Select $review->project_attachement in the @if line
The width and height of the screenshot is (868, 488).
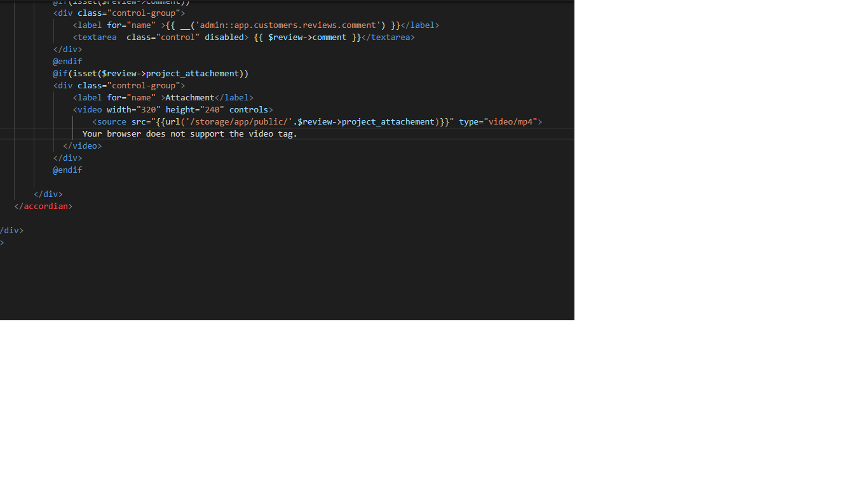tap(170, 74)
